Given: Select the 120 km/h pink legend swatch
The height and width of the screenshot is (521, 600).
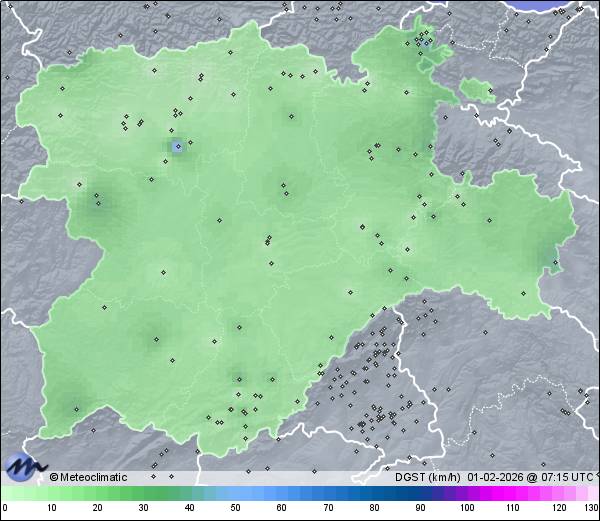Looking at the screenshot, I should pos(558,494).
